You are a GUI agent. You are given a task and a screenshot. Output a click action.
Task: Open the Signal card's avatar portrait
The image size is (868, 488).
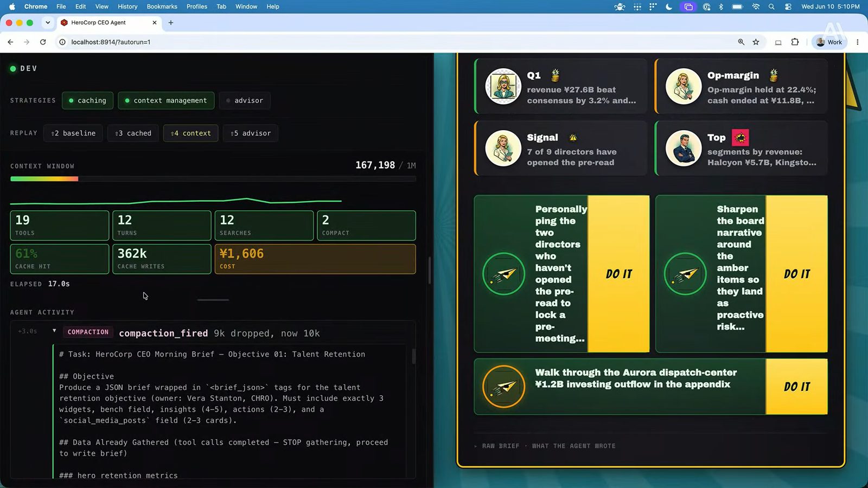503,149
